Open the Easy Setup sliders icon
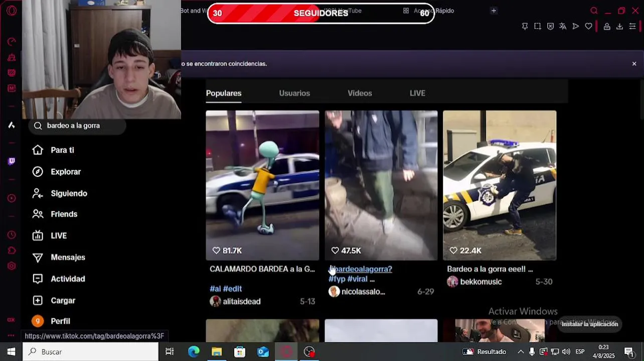The image size is (644, 361). click(x=632, y=26)
